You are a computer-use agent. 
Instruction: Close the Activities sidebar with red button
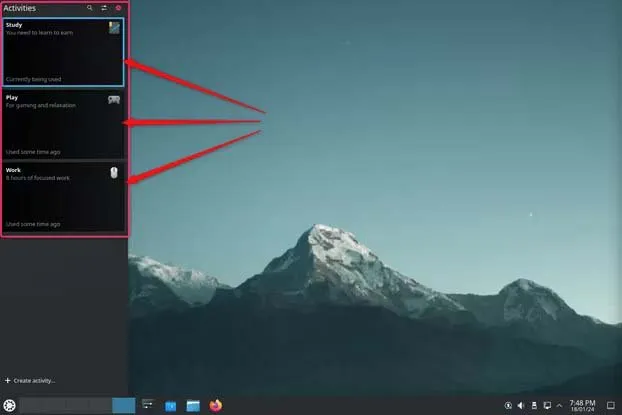click(x=119, y=8)
